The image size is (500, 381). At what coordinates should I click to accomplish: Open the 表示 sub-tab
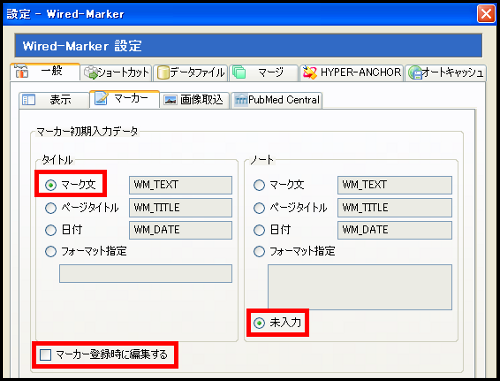tap(54, 100)
